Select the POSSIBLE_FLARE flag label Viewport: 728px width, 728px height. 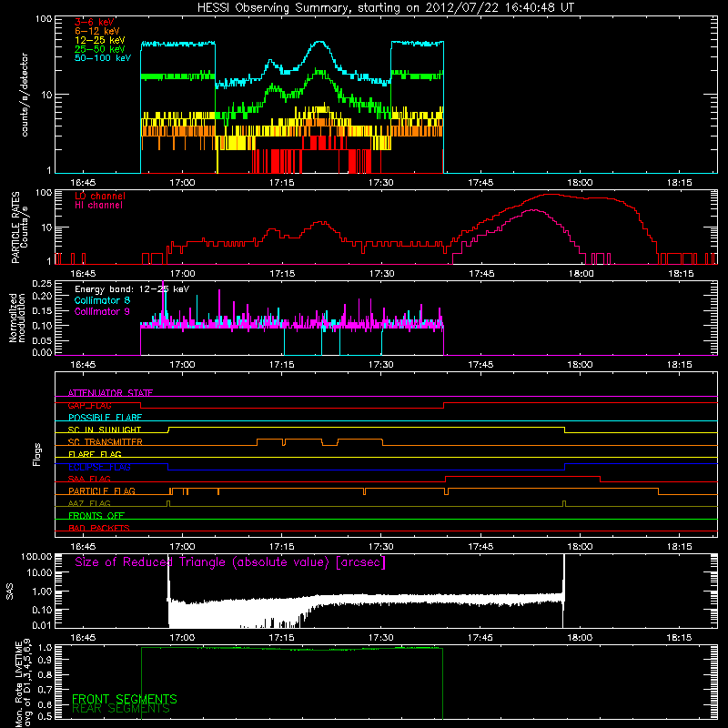point(105,418)
